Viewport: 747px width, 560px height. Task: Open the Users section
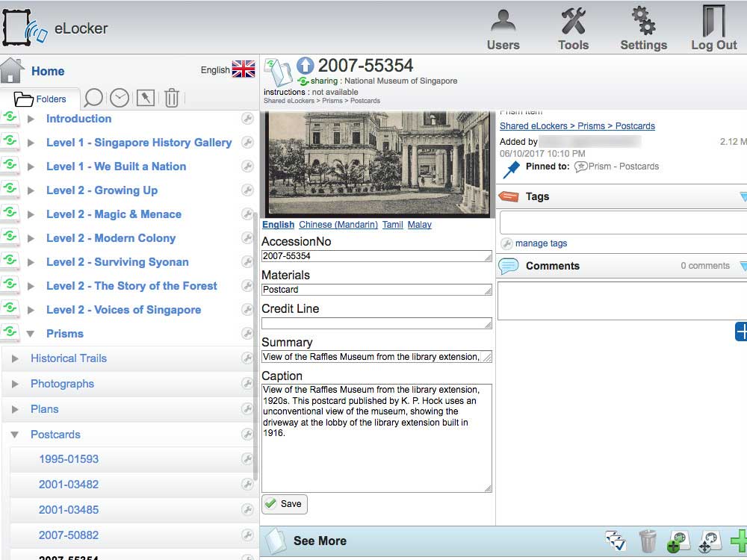coord(503,30)
